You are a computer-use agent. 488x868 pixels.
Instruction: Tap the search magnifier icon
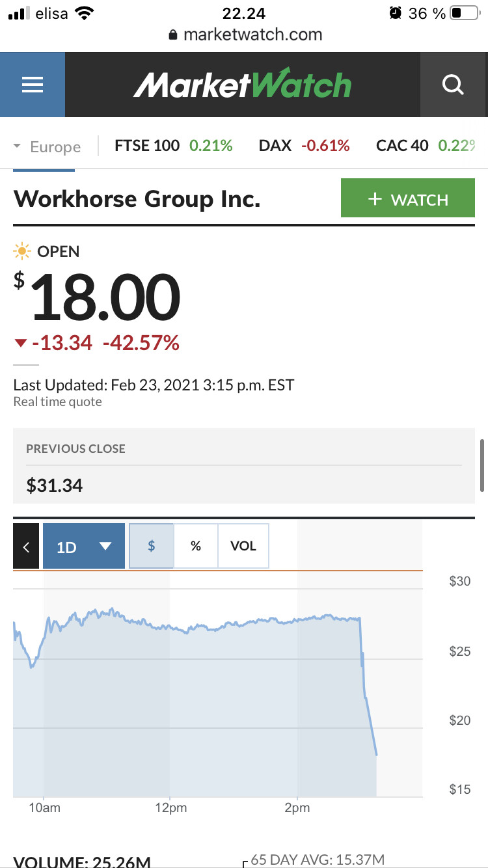[453, 85]
